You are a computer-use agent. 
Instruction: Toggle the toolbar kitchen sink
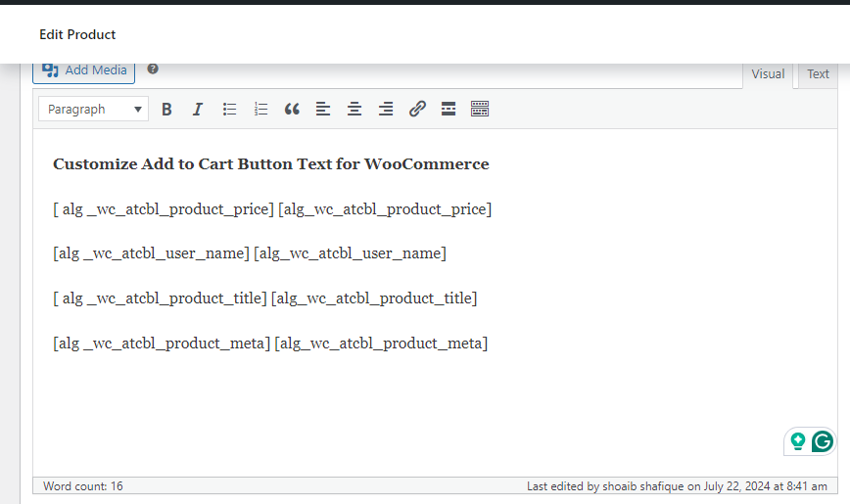(480, 110)
